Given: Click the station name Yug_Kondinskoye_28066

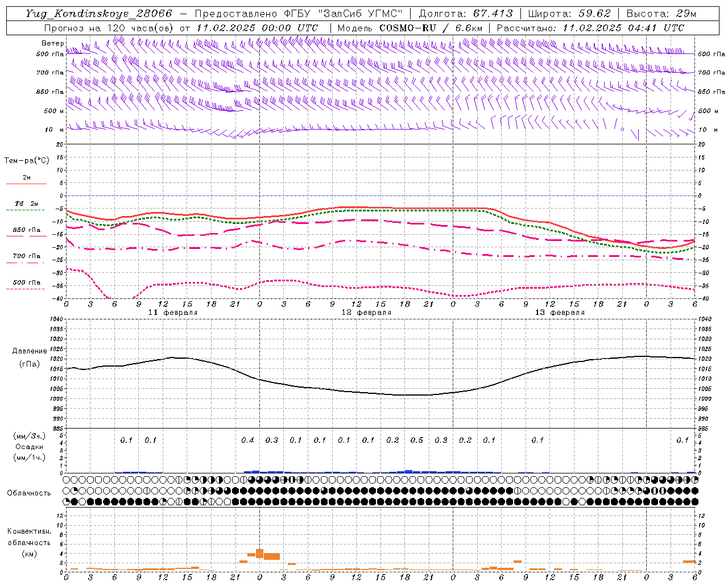Looking at the screenshot, I should click(98, 14).
